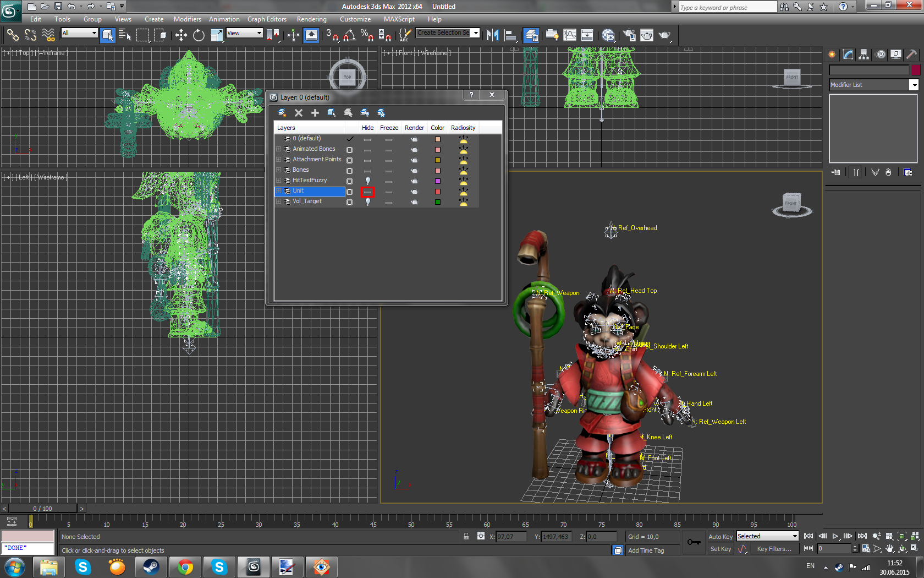Toggle Hide for the Bones layer
Image resolution: width=924 pixels, height=578 pixels.
pyautogui.click(x=367, y=170)
